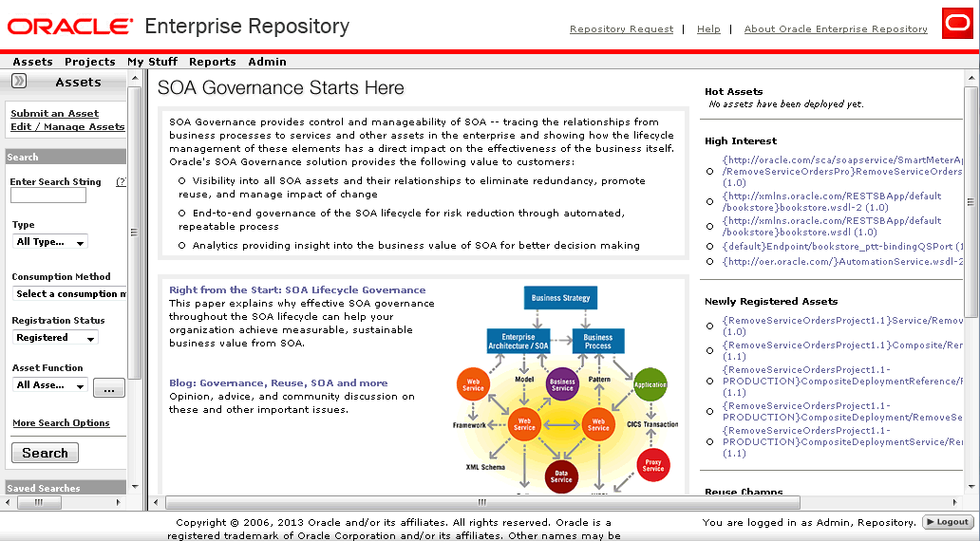The height and width of the screenshot is (541, 980).
Task: Open newly registered CompositeDeployment/RemoveSe asset
Action: (842, 411)
